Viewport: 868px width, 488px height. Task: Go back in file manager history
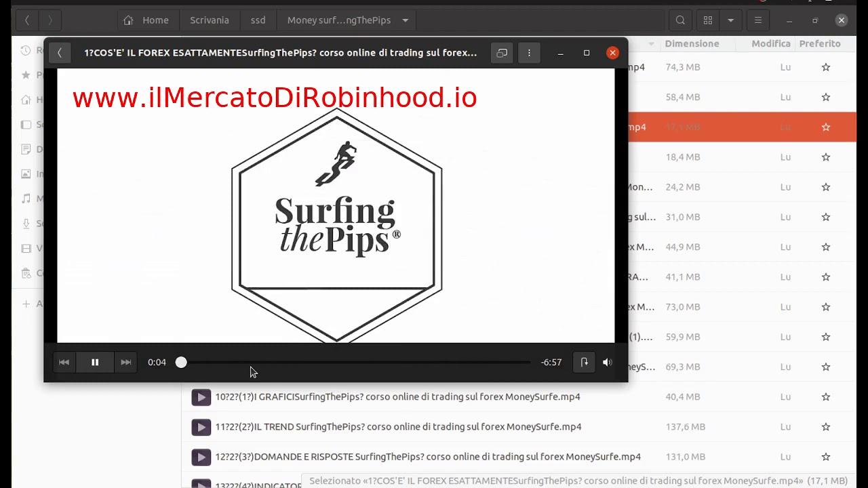pos(27,20)
